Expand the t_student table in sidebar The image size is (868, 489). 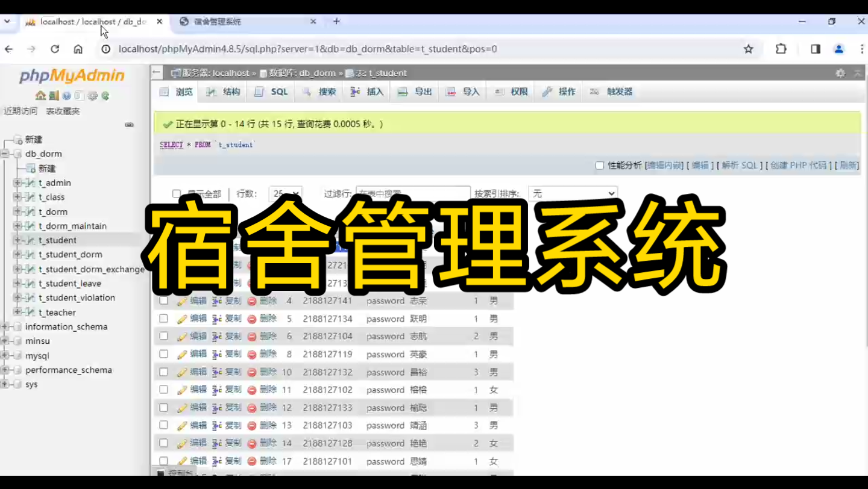[x=17, y=240]
